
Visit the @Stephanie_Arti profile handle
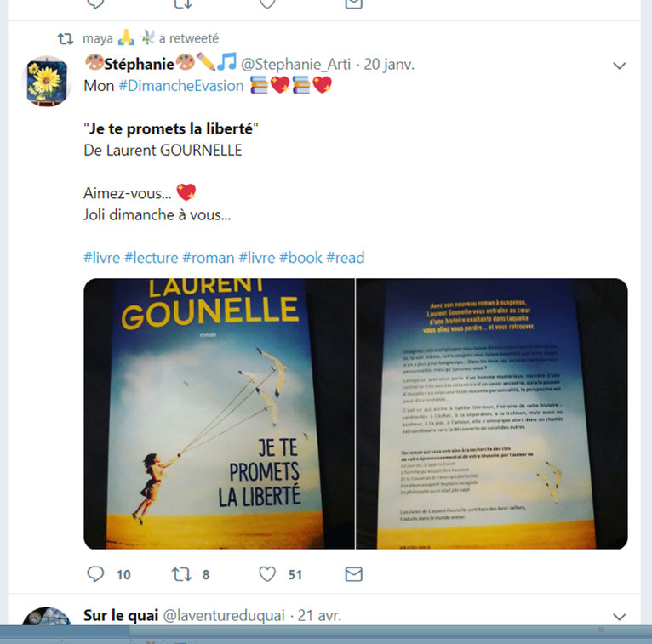click(295, 65)
